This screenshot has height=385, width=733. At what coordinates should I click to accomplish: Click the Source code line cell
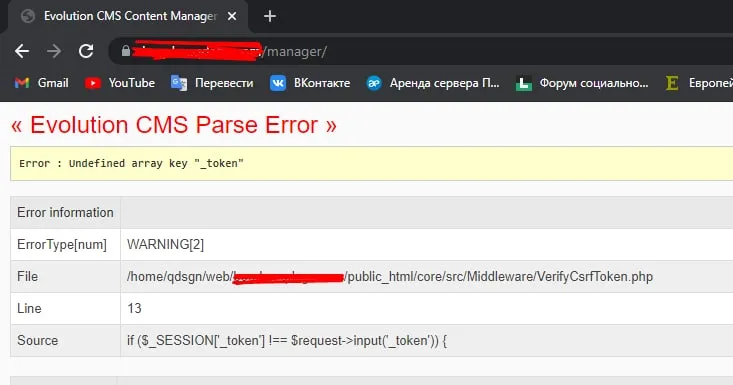pyautogui.click(x=427, y=341)
